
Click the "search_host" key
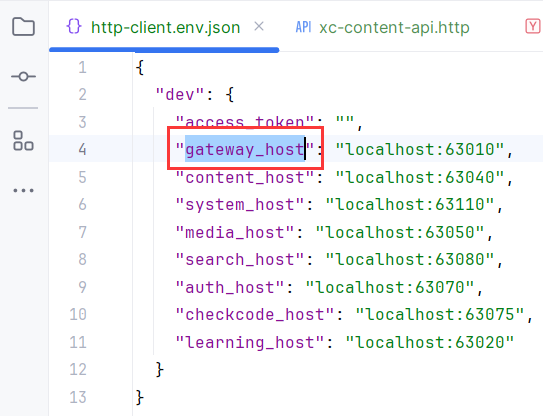pos(240,259)
